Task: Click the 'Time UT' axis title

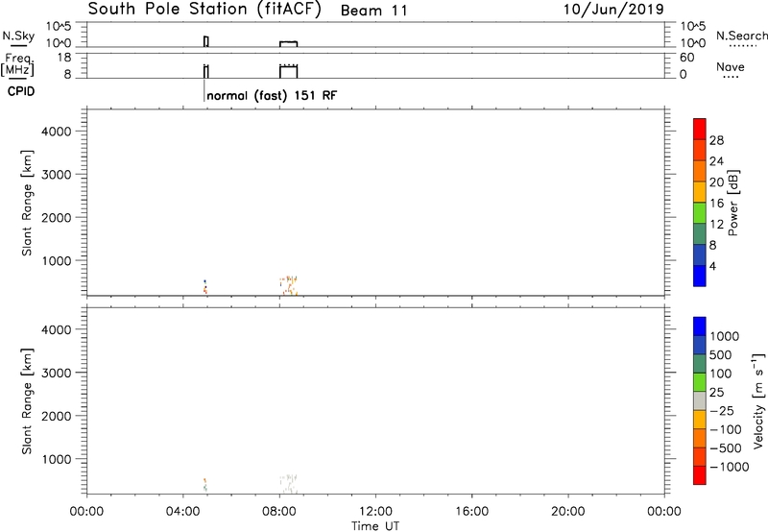Action: pos(375,526)
